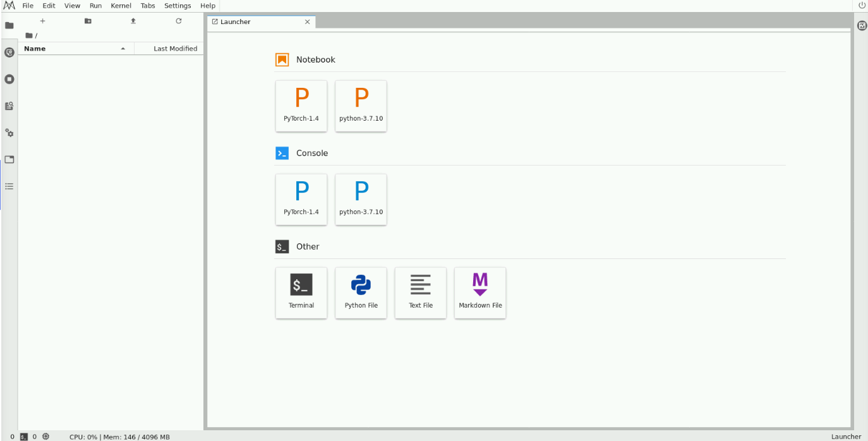
Task: Create a new Python File
Action: [x=361, y=293]
